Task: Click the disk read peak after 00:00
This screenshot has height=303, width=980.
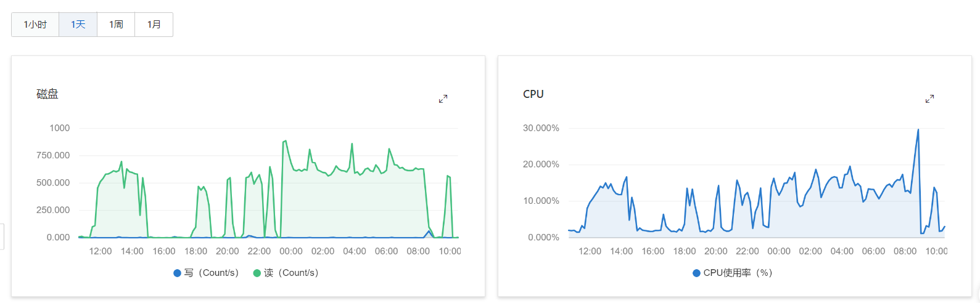Action: click(285, 141)
